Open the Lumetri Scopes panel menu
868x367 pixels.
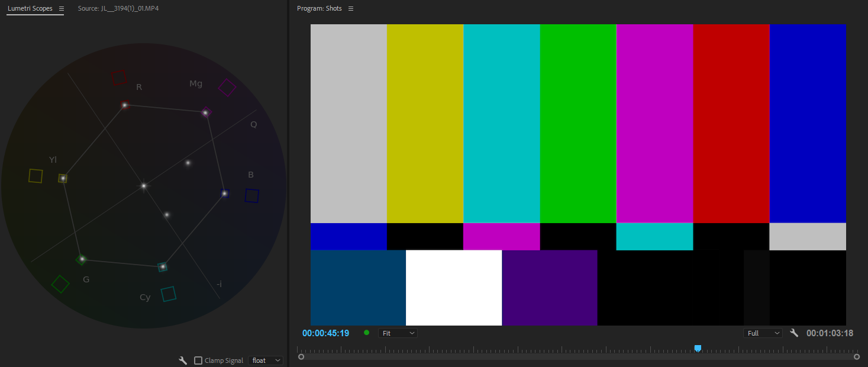point(62,8)
